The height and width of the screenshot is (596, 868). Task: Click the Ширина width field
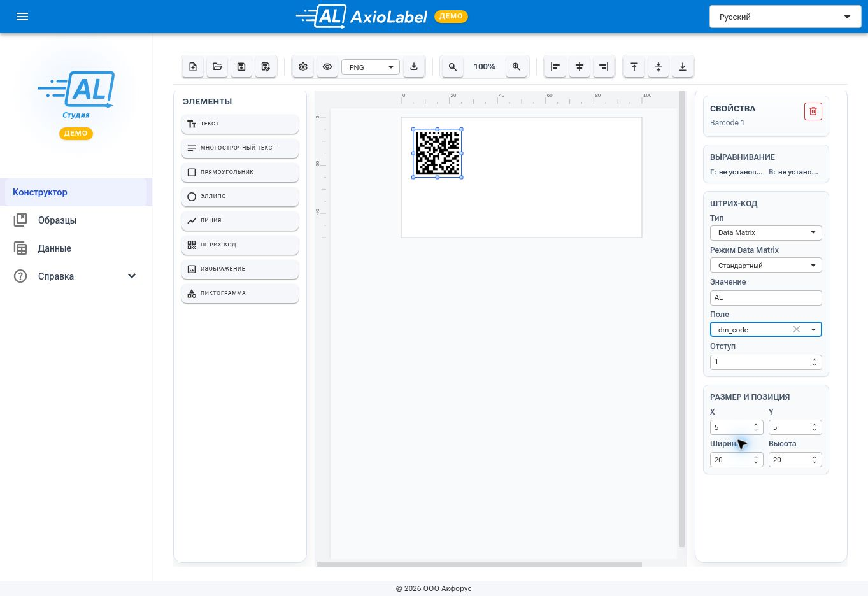pyautogui.click(x=736, y=460)
